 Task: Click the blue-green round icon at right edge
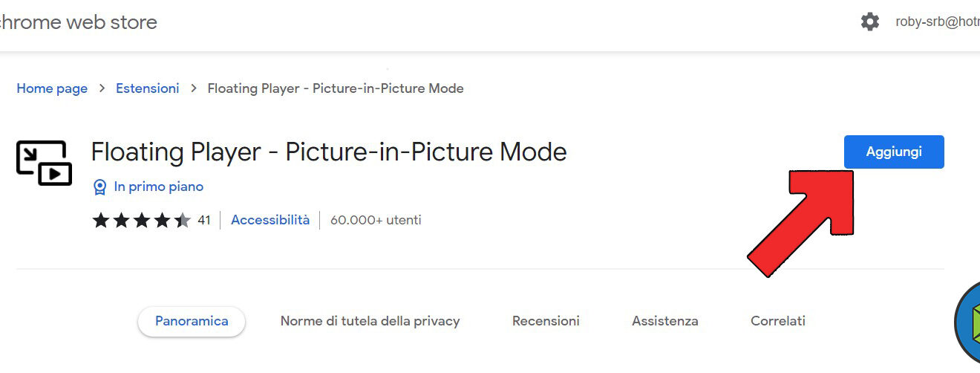968,320
